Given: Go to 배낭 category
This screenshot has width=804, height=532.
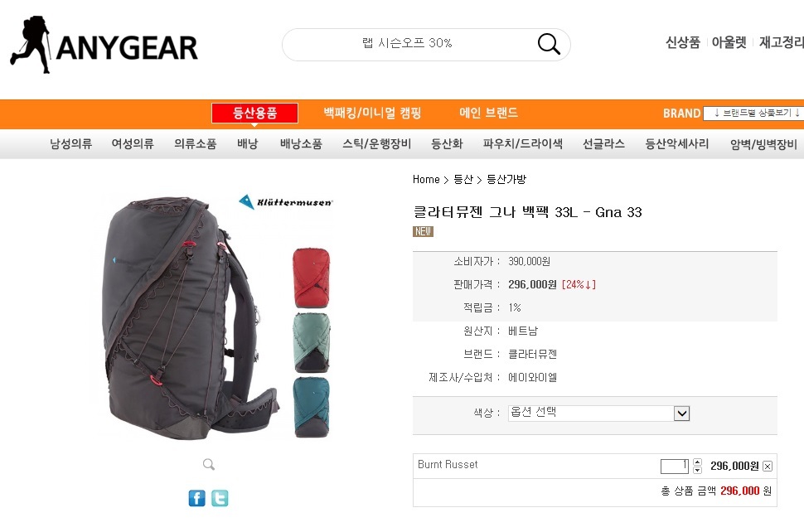Looking at the screenshot, I should (x=247, y=144).
